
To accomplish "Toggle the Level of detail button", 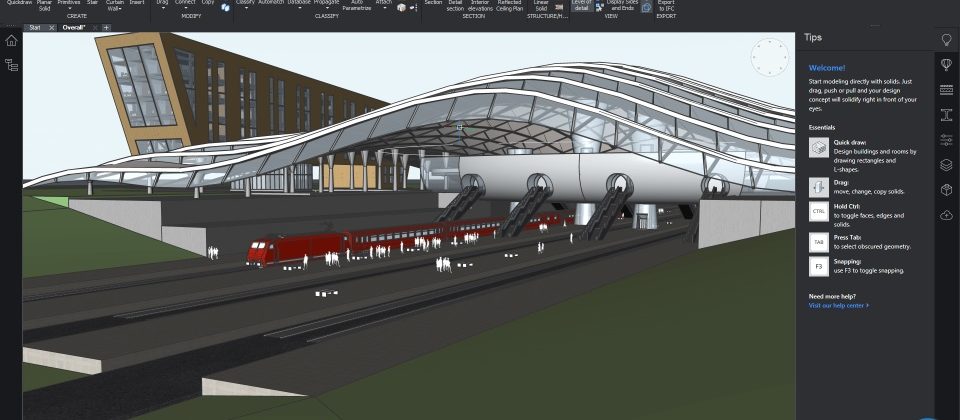I will [x=581, y=5].
